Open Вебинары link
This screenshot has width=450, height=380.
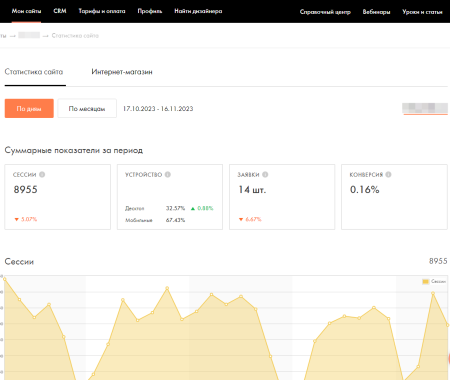pos(376,12)
